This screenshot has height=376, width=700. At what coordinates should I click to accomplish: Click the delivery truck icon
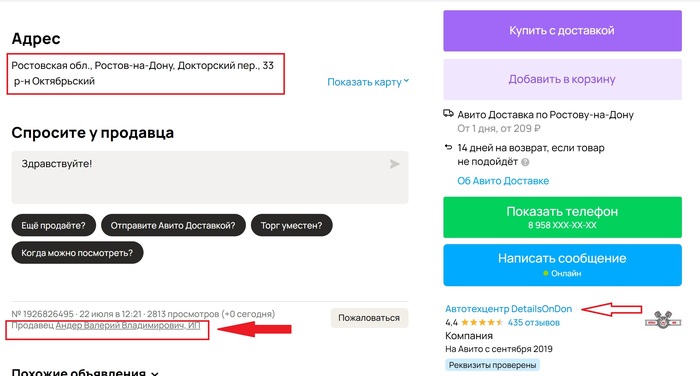448,113
